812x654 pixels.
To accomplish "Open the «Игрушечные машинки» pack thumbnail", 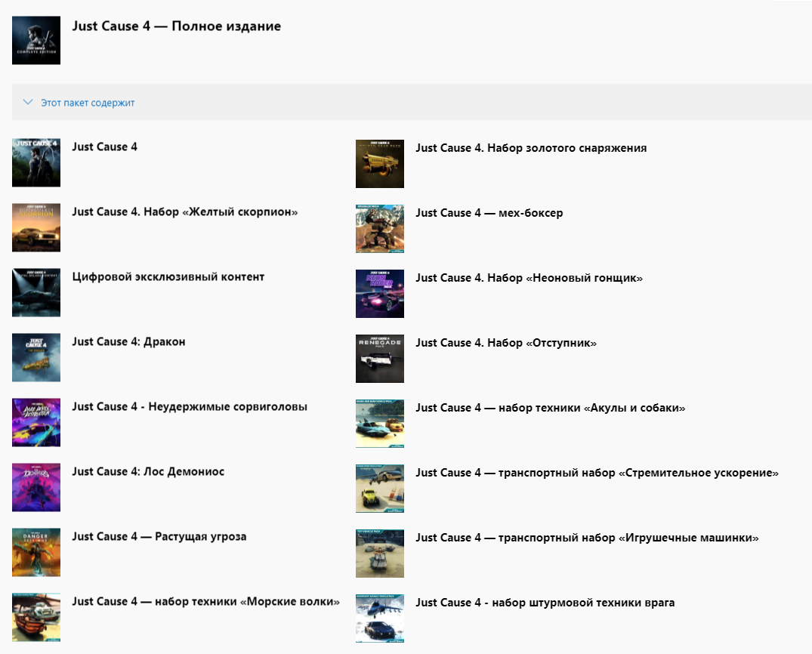I will tap(380, 554).
